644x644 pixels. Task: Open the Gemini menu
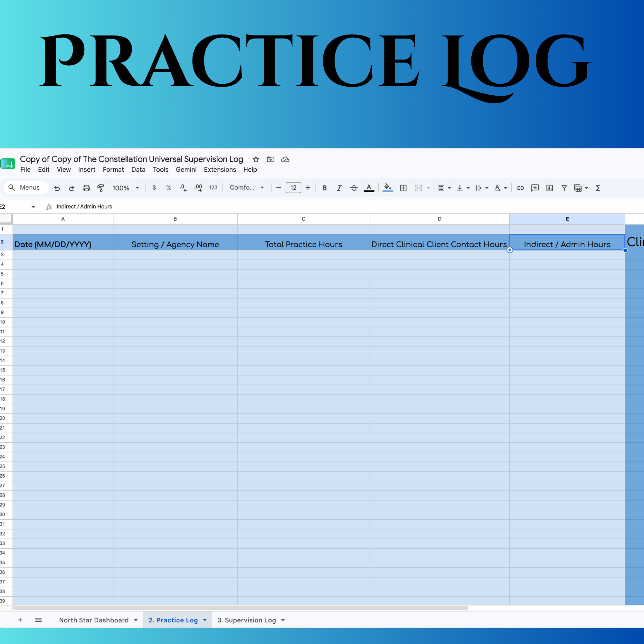tap(186, 169)
